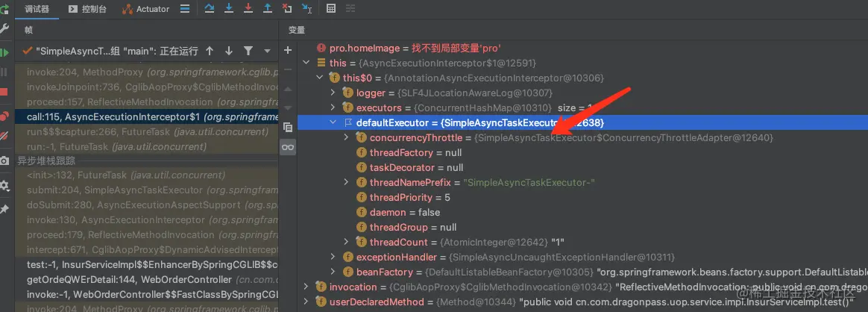Move watch down arrow in variables toolbar

point(287,107)
